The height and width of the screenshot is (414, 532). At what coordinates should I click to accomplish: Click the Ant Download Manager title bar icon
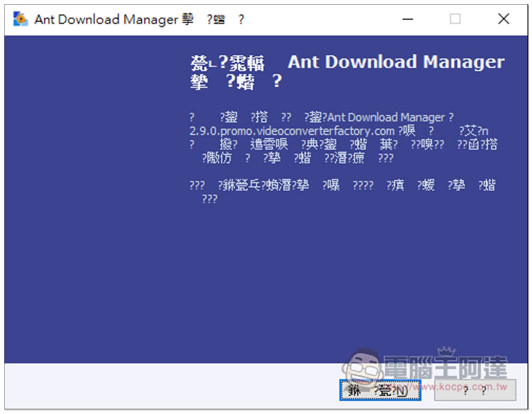[20, 19]
